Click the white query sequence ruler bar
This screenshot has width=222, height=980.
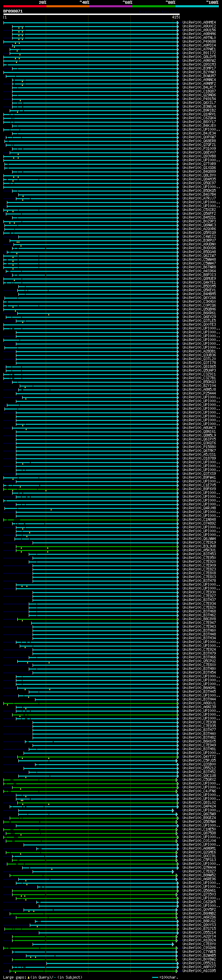coord(91,14)
